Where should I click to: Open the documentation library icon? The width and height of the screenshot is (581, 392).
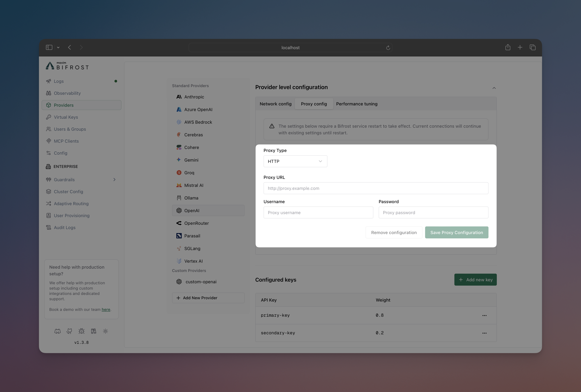(x=94, y=331)
